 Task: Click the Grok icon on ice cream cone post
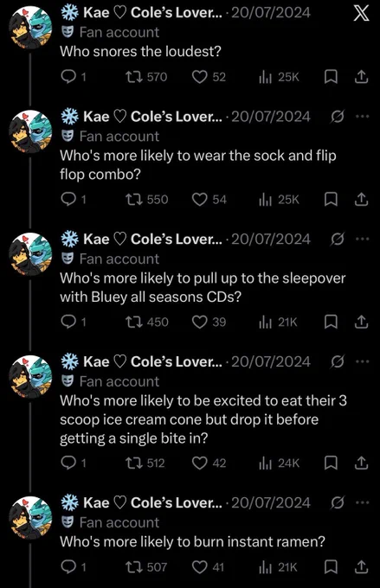[338, 361]
